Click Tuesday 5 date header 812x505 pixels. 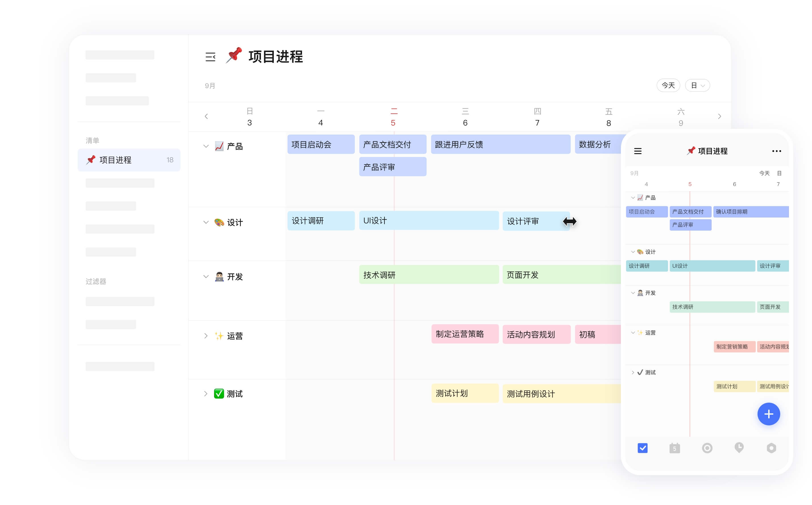[x=393, y=117]
